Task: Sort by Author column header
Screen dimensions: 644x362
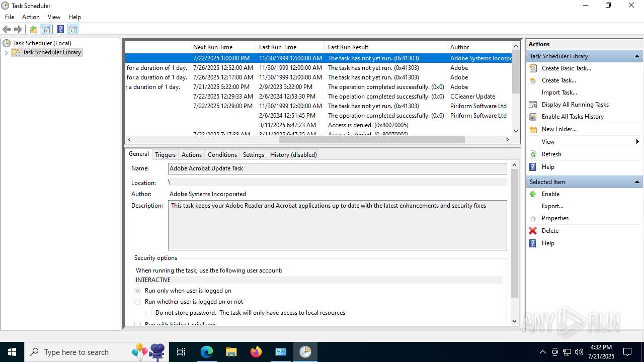Action: [x=479, y=47]
